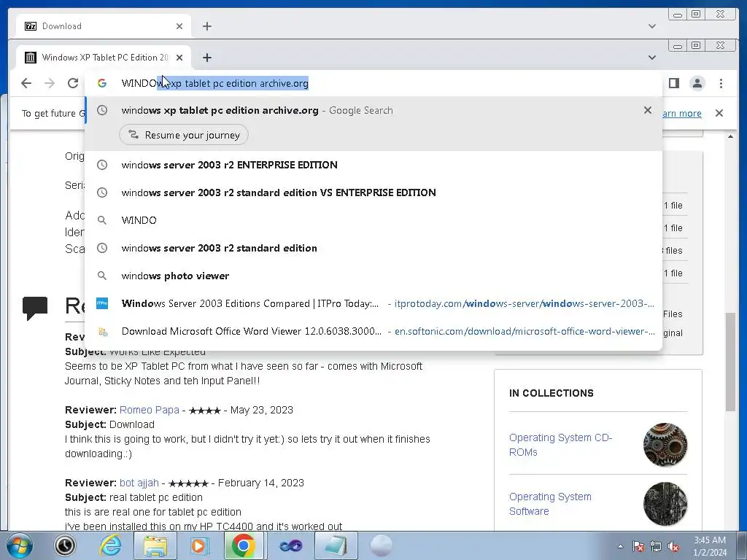
Task: Switch to the Windows XP Tablet PC Edition tab
Action: click(x=104, y=58)
